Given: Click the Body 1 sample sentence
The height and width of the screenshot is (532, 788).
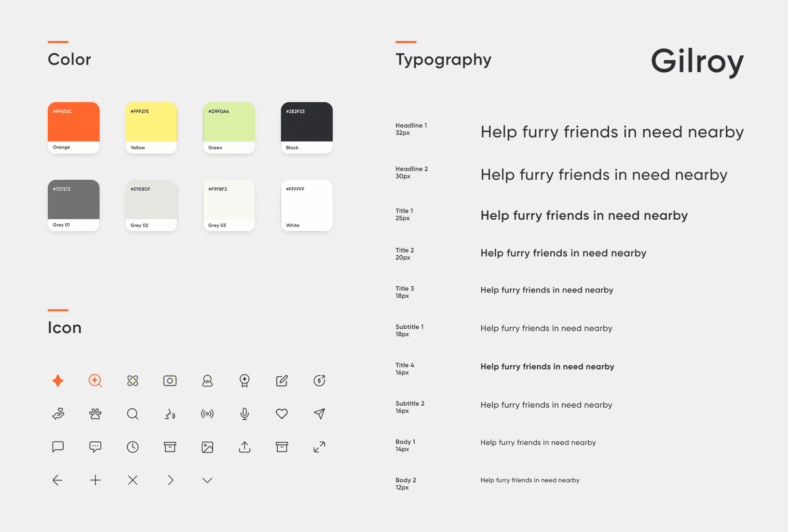Looking at the screenshot, I should click(x=538, y=443).
